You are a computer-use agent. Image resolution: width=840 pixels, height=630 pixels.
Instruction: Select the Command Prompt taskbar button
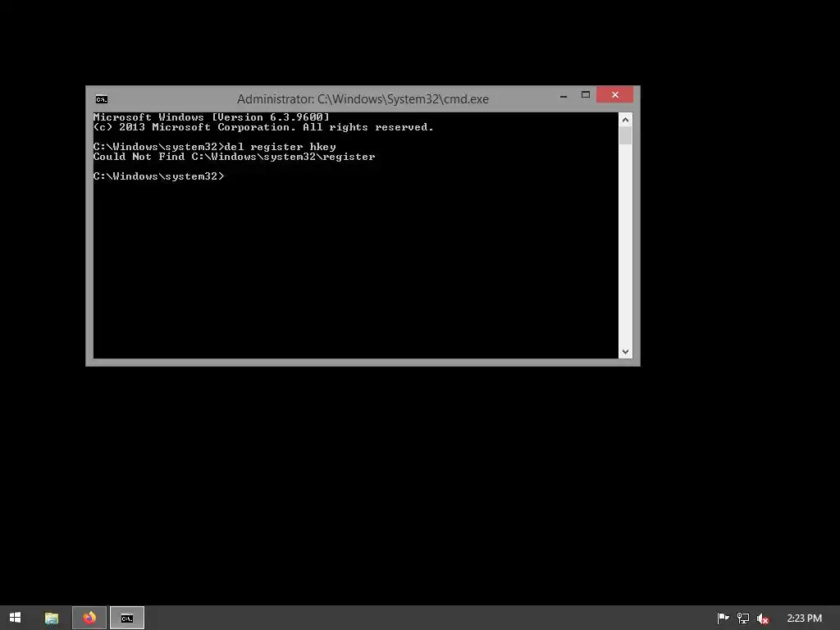127,619
